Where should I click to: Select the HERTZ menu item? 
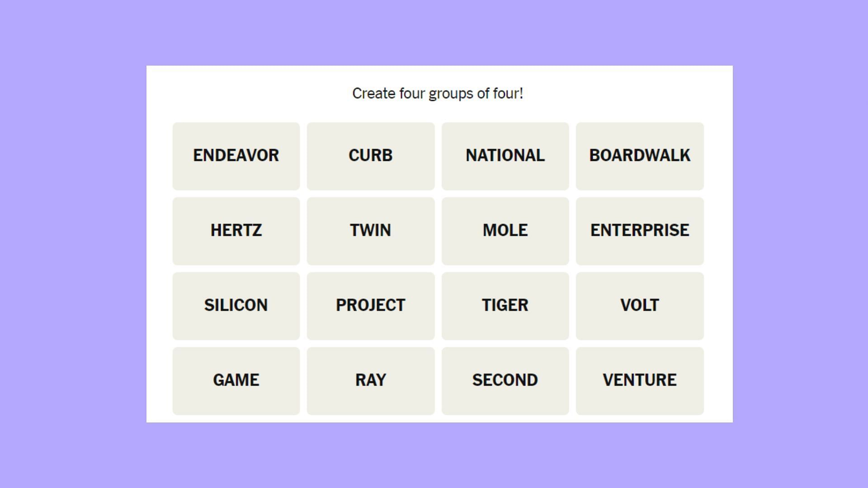pyautogui.click(x=237, y=230)
